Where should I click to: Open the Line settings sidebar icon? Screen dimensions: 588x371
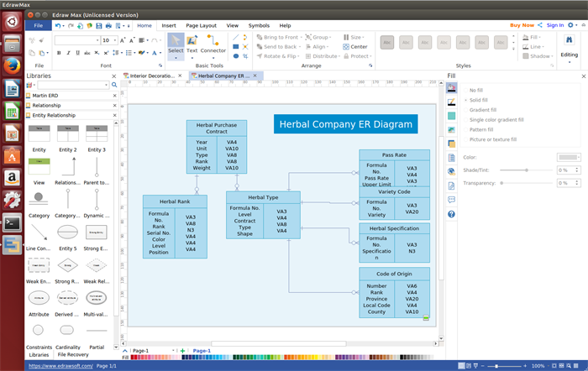point(452,102)
